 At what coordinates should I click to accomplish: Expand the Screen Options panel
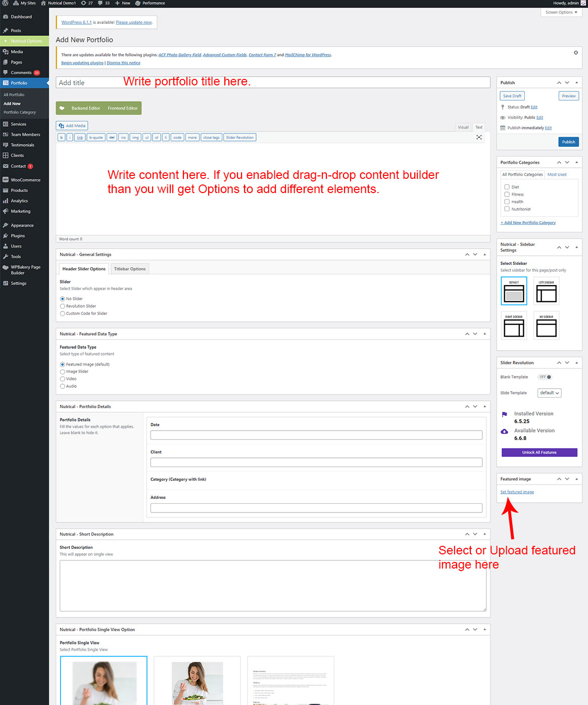561,12
